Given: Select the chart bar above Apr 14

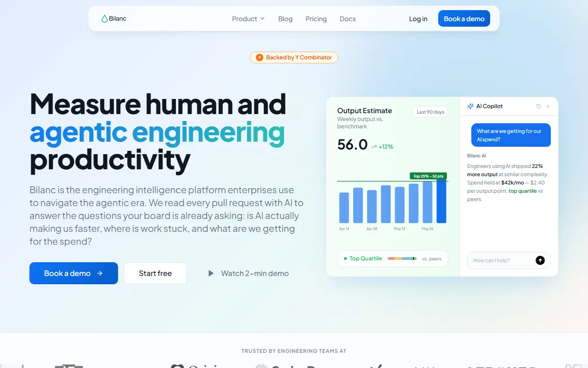Looking at the screenshot, I should [344, 208].
